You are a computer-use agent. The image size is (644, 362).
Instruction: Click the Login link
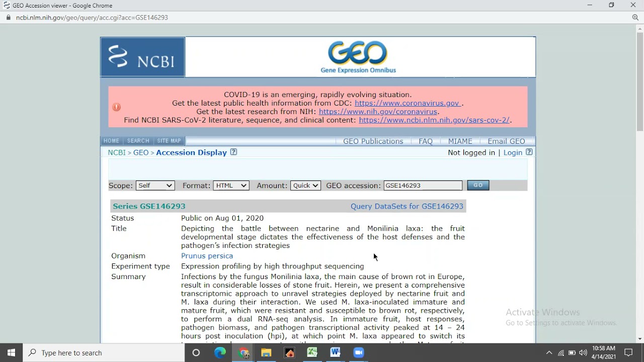point(513,152)
